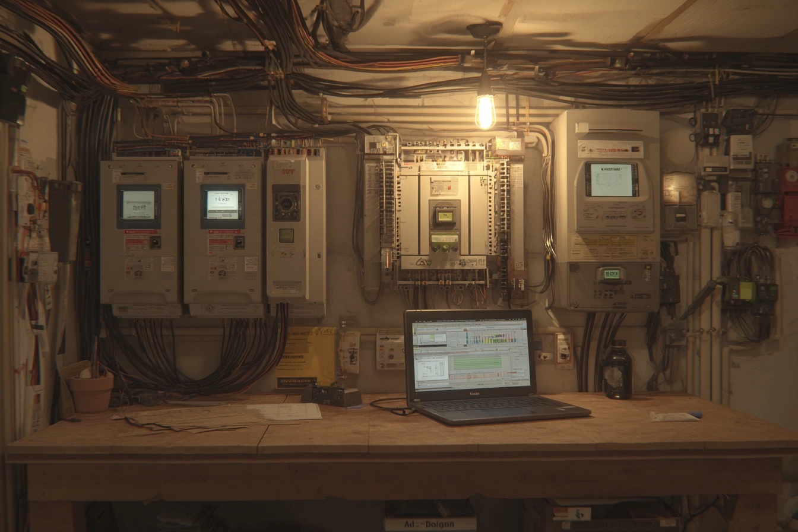Turn the circular dial on third grey unit
Viewport: 798px width, 532px height.
[x=286, y=203]
